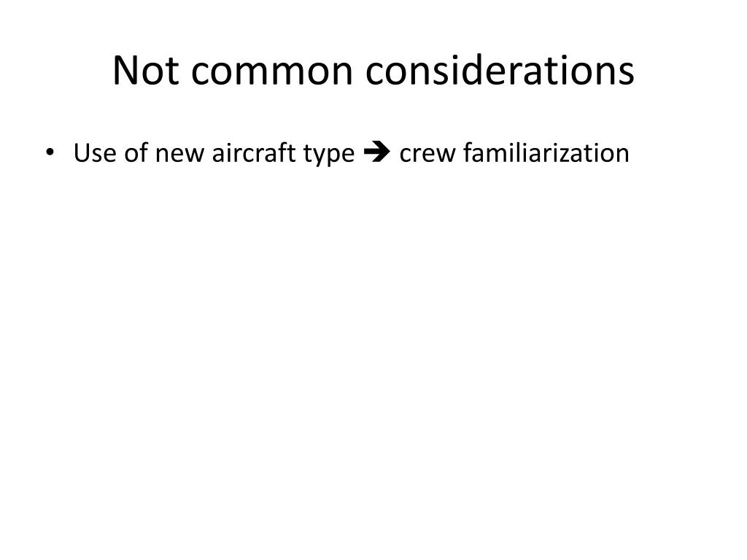Click the capital 'U' in 'Use'

82,153
